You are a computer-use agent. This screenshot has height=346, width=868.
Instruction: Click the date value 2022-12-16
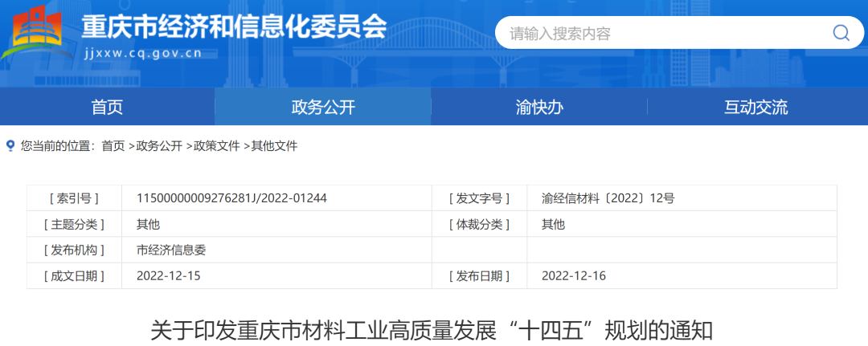[x=574, y=276]
